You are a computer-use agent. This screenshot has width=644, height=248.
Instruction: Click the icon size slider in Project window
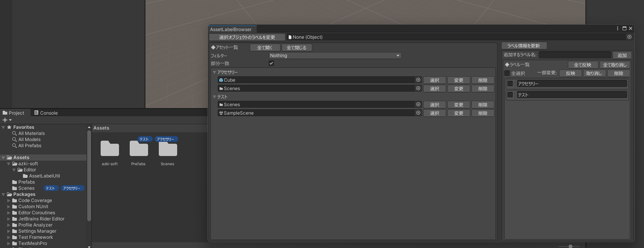(x=570, y=246)
